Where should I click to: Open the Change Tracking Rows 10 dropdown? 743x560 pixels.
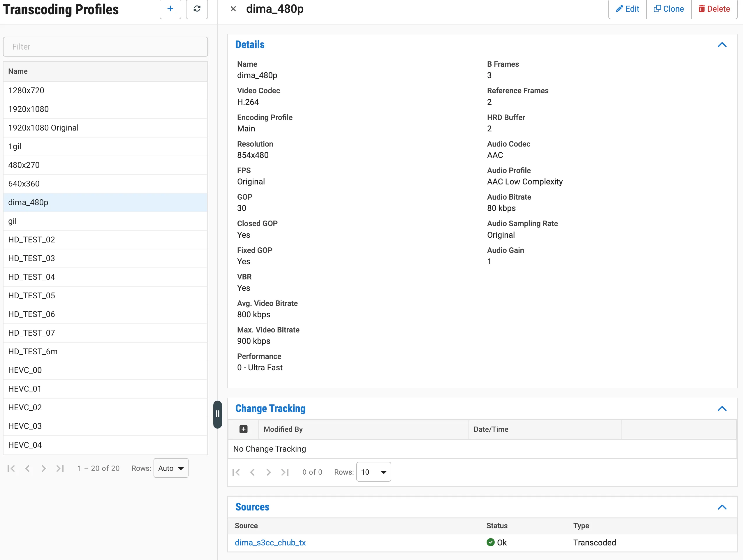(374, 472)
